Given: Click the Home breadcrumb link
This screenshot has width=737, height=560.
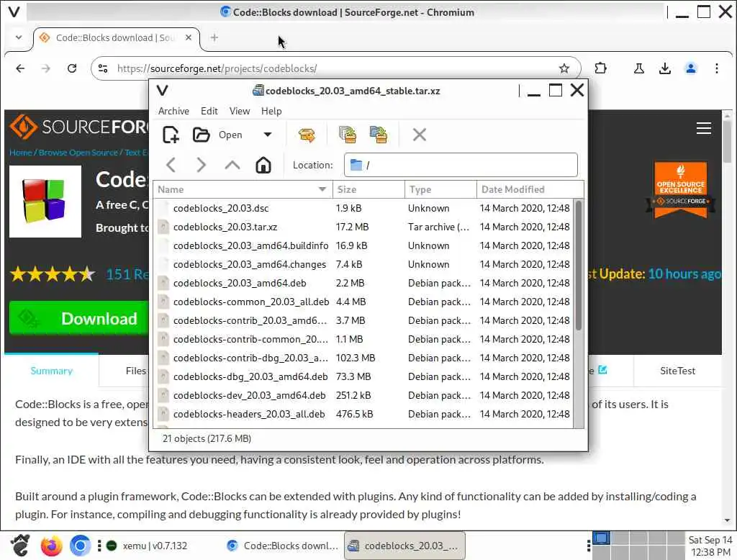Looking at the screenshot, I should [21, 153].
